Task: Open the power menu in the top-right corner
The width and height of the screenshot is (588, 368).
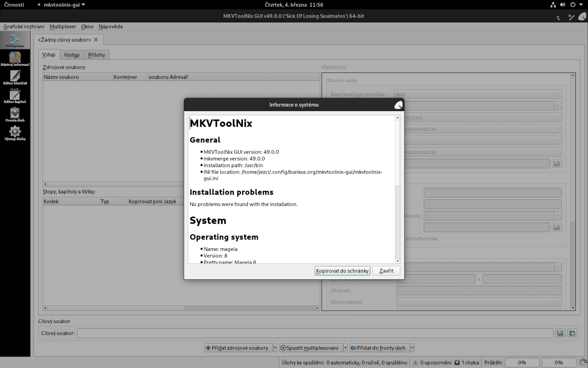Action: tap(572, 5)
